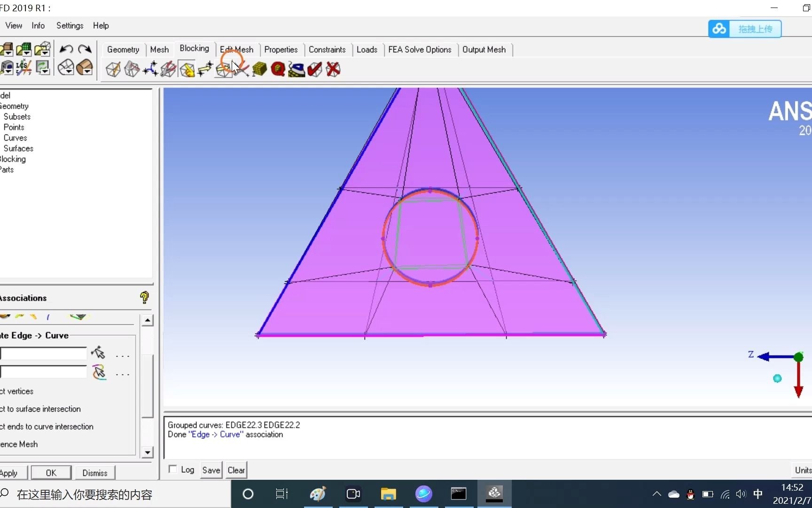Enable the Log checkbox

[173, 469]
